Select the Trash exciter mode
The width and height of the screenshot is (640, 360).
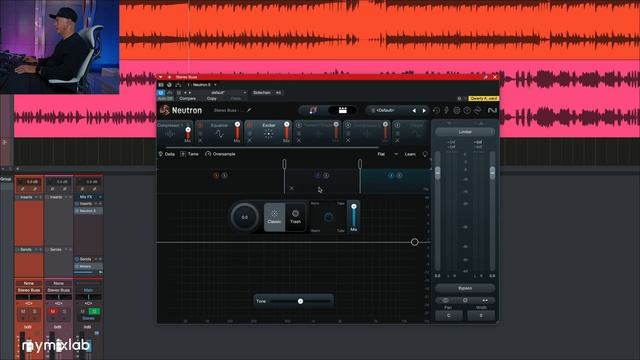[295, 217]
